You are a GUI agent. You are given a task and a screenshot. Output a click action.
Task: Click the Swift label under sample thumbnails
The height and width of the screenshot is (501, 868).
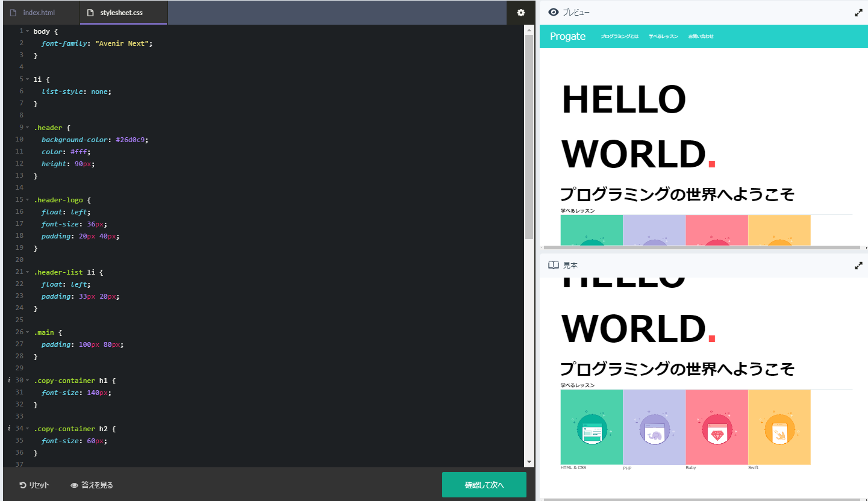coord(754,468)
